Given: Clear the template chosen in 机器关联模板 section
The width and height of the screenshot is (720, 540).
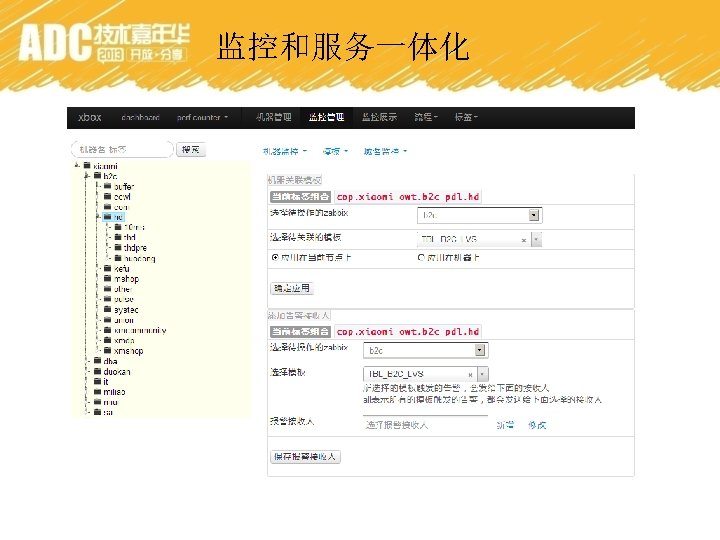Looking at the screenshot, I should pos(524,240).
